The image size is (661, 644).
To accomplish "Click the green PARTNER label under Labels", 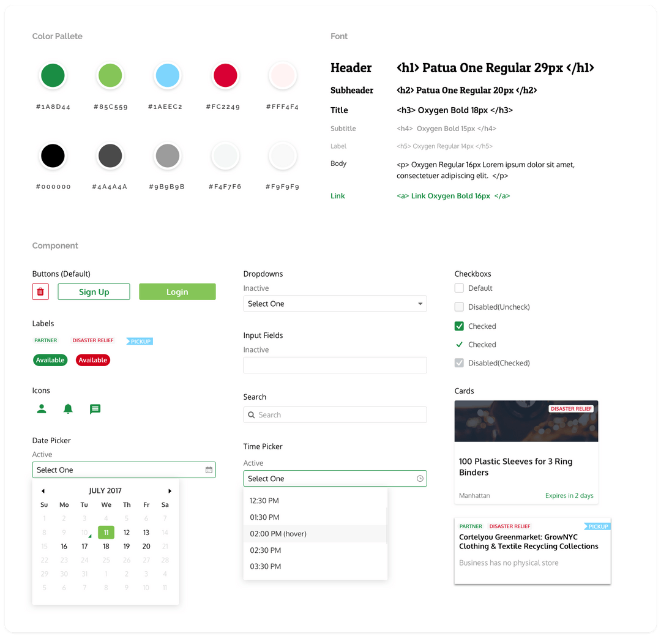I will (x=45, y=340).
